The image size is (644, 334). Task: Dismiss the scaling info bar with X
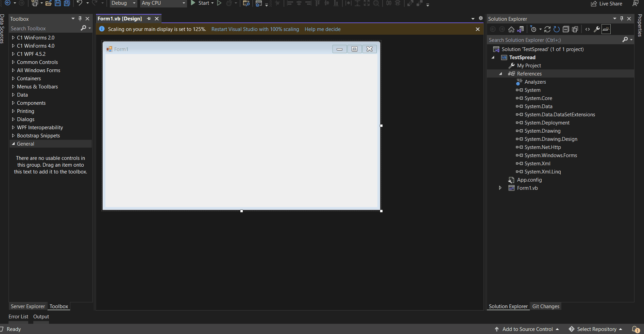478,29
